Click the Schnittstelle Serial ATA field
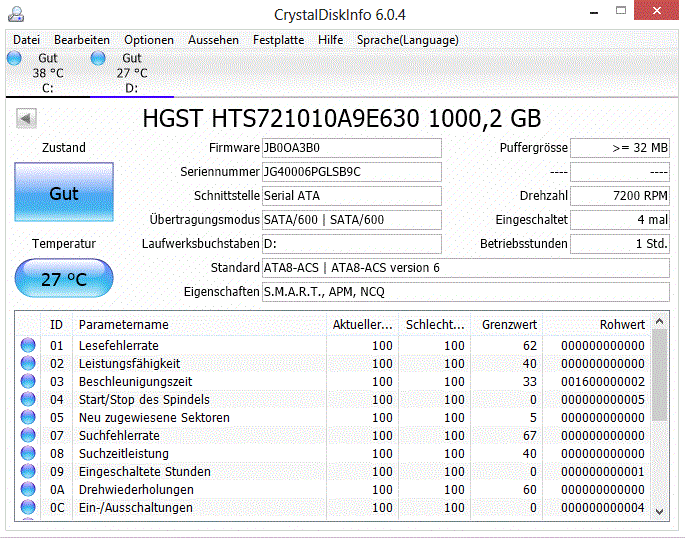The width and height of the screenshot is (685, 538). point(352,196)
